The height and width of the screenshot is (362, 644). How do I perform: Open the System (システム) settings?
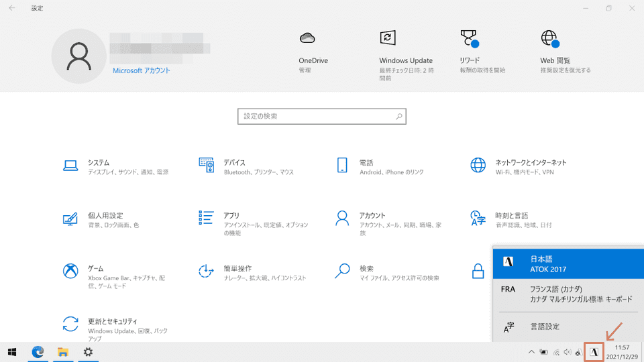pyautogui.click(x=98, y=163)
